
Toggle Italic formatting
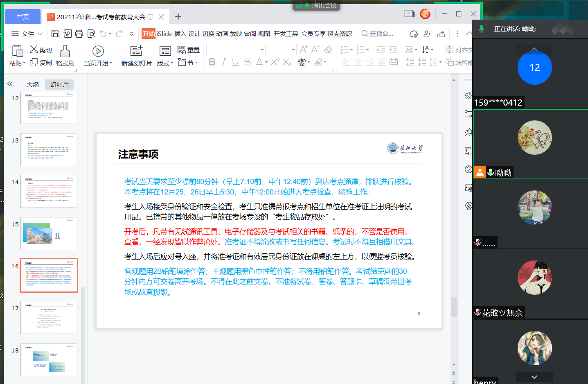223,62
